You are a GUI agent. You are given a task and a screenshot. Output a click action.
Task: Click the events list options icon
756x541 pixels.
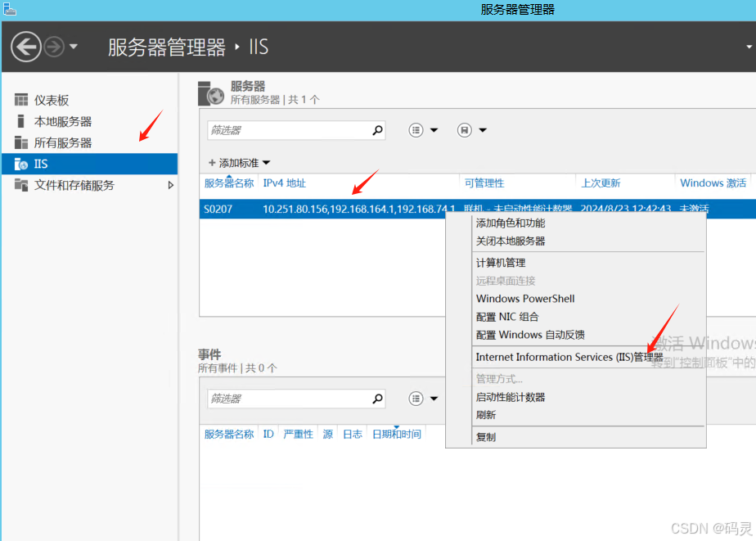[x=416, y=399]
